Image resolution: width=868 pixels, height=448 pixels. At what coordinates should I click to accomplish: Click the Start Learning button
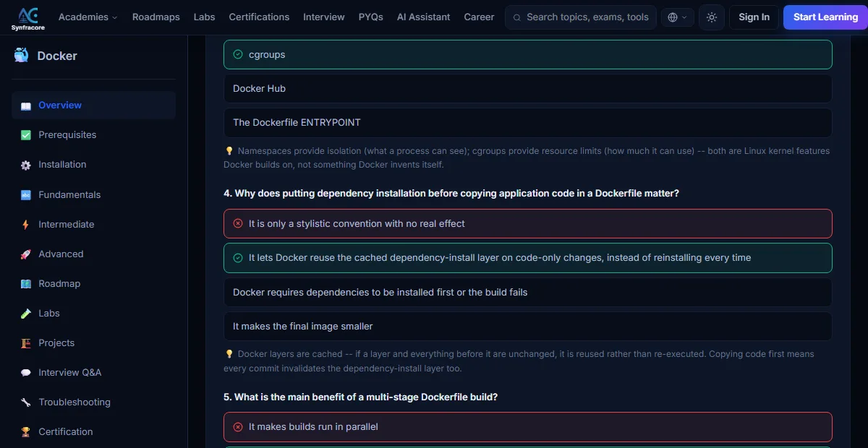click(x=825, y=17)
